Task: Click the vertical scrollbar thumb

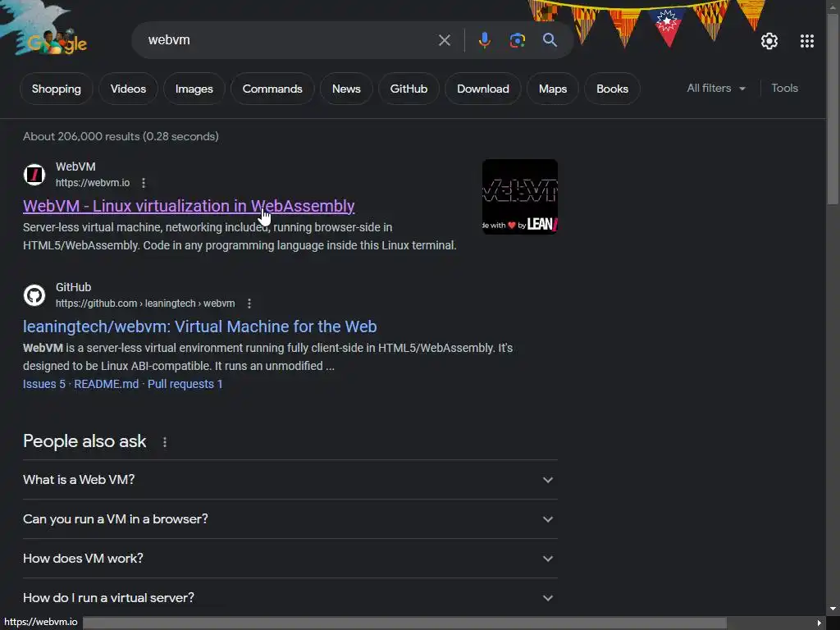Action: coord(833,109)
